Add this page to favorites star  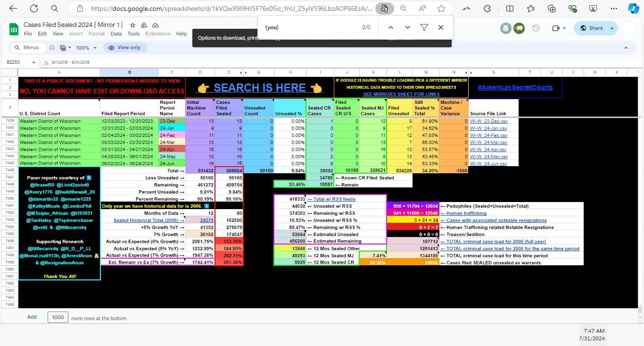click(x=441, y=8)
